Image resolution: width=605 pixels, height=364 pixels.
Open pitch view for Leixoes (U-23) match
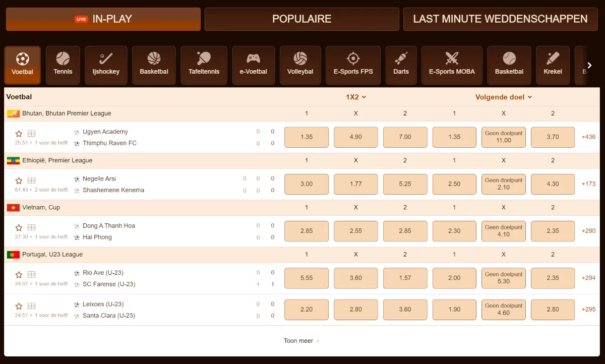point(32,306)
